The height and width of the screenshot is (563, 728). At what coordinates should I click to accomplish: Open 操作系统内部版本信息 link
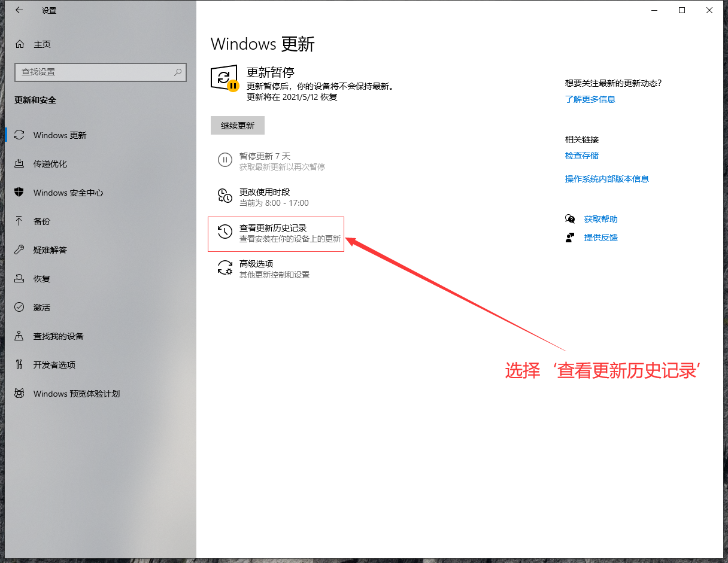[x=607, y=179]
